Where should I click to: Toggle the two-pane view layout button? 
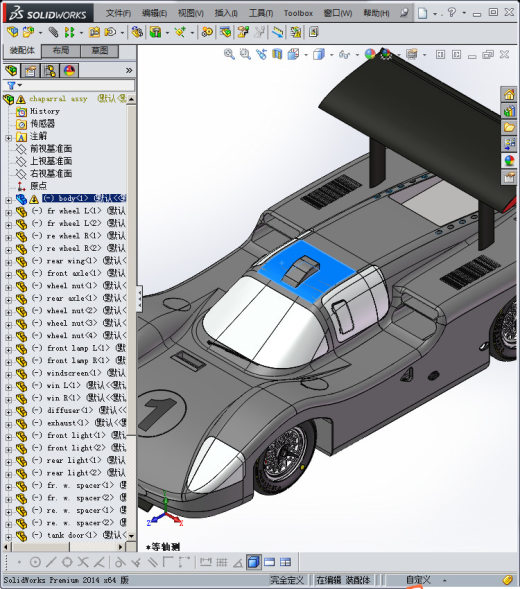tap(269, 562)
